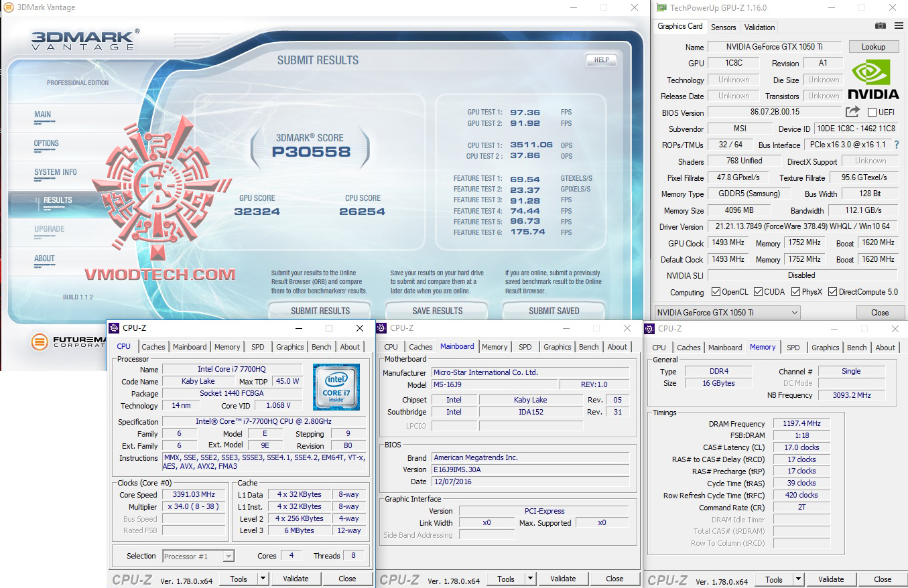Click the BIOS Date value 12/07/2016
The image size is (908, 588).
pos(530,482)
